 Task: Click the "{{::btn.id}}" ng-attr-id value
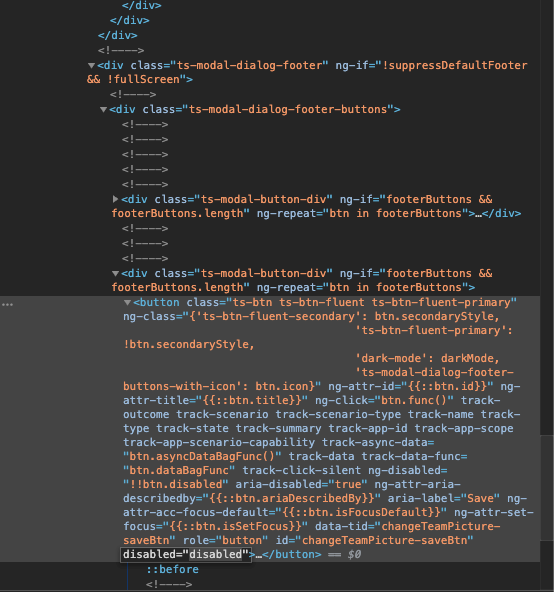447,386
